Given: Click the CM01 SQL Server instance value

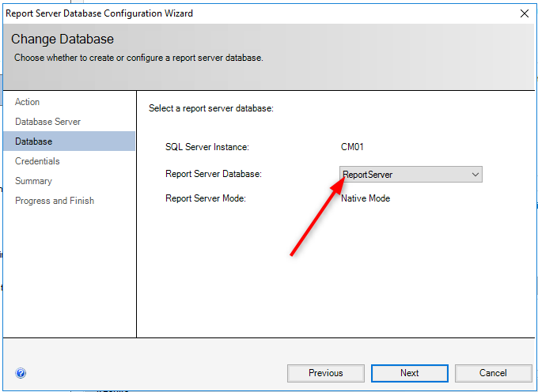Looking at the screenshot, I should (x=352, y=147).
